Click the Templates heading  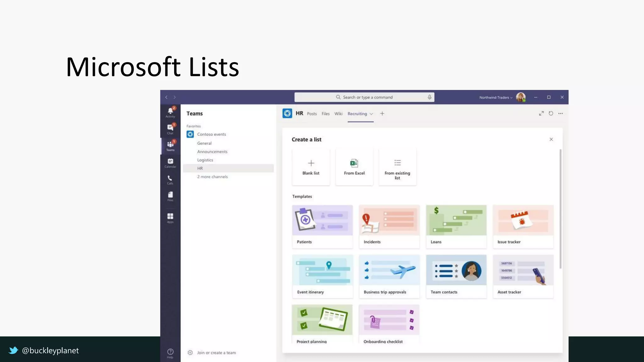302,196
